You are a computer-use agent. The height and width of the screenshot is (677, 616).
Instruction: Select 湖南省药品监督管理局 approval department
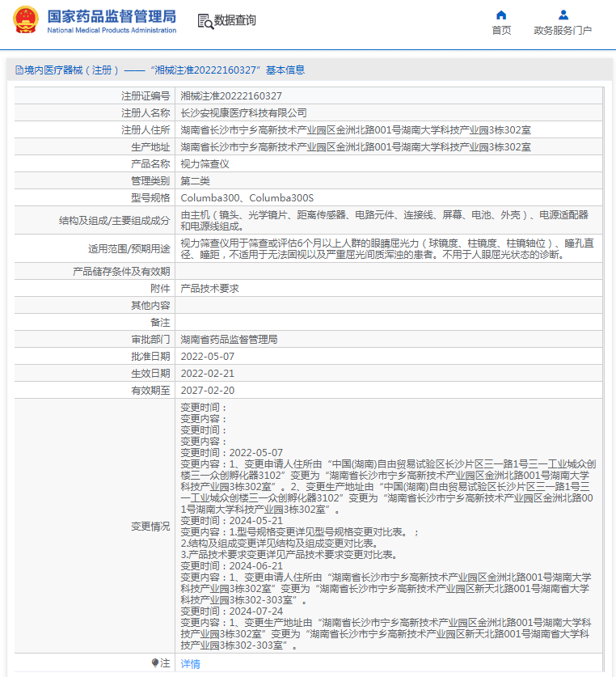point(229,340)
